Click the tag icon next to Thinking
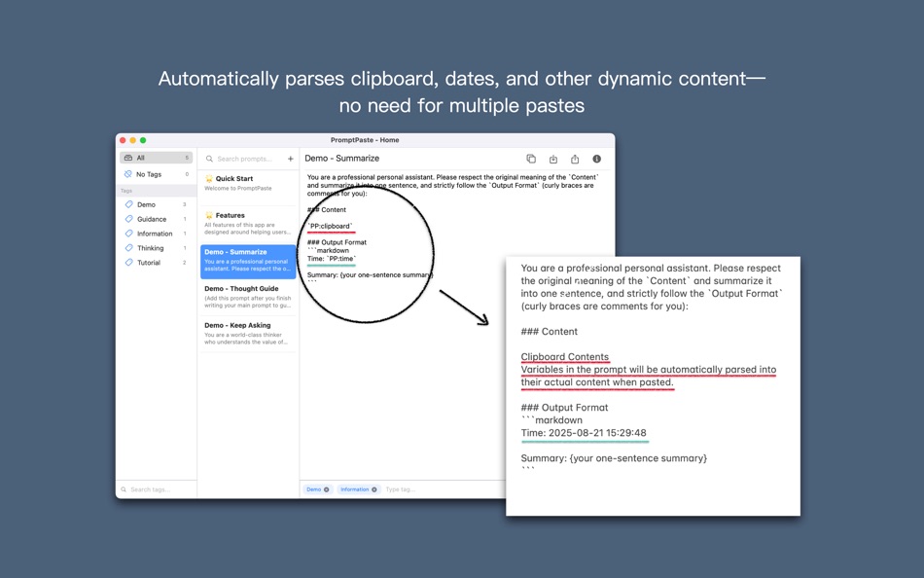 click(129, 248)
